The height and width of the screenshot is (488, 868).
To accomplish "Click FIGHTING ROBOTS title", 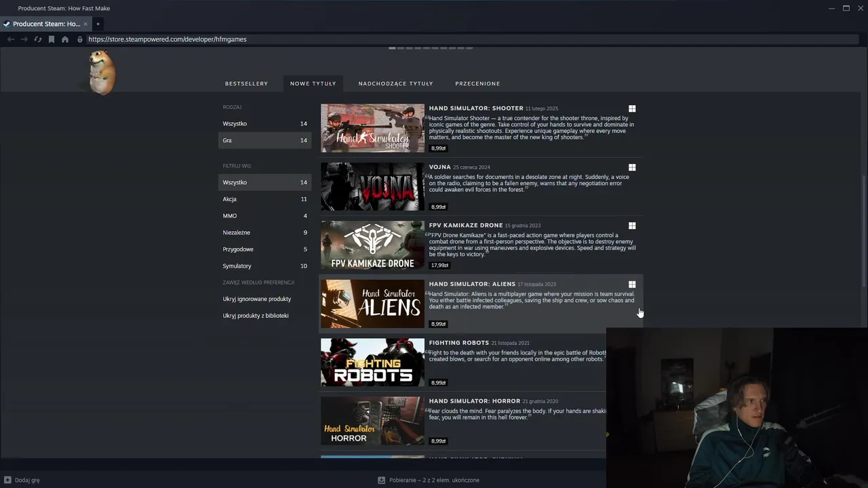I will pyautogui.click(x=459, y=342).
